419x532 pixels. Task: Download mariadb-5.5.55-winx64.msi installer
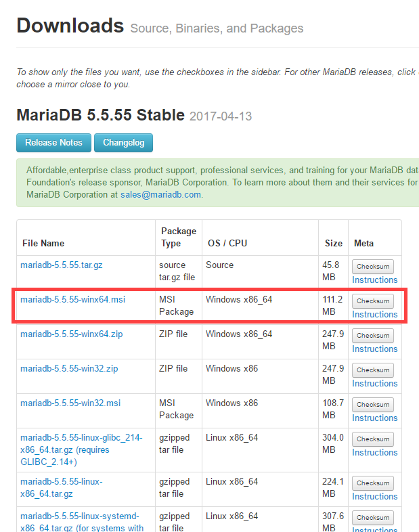click(x=72, y=300)
